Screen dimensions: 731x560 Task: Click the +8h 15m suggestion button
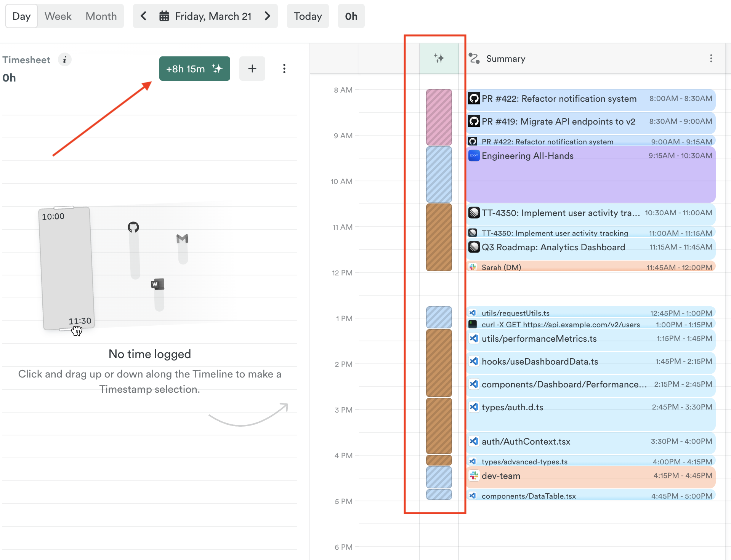point(194,69)
